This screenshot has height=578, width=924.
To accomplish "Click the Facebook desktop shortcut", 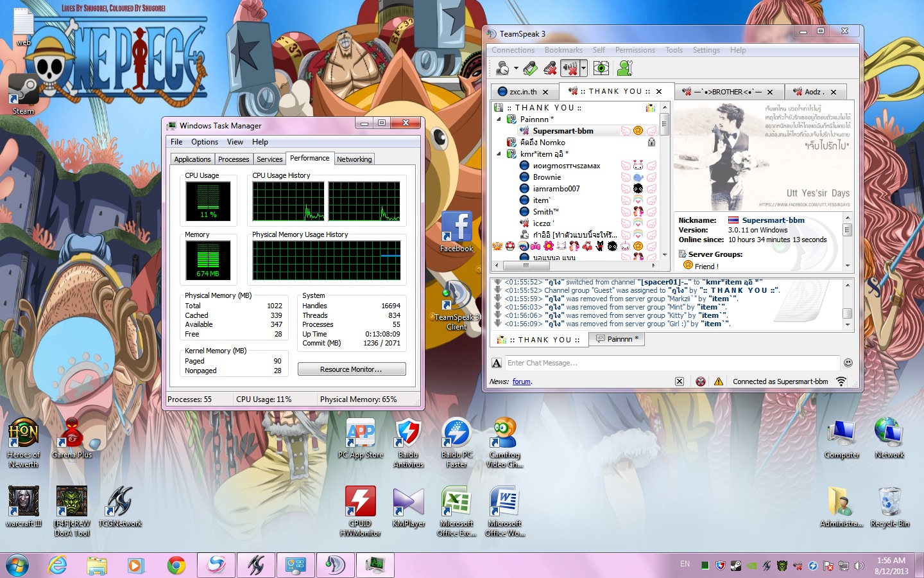I will (456, 232).
